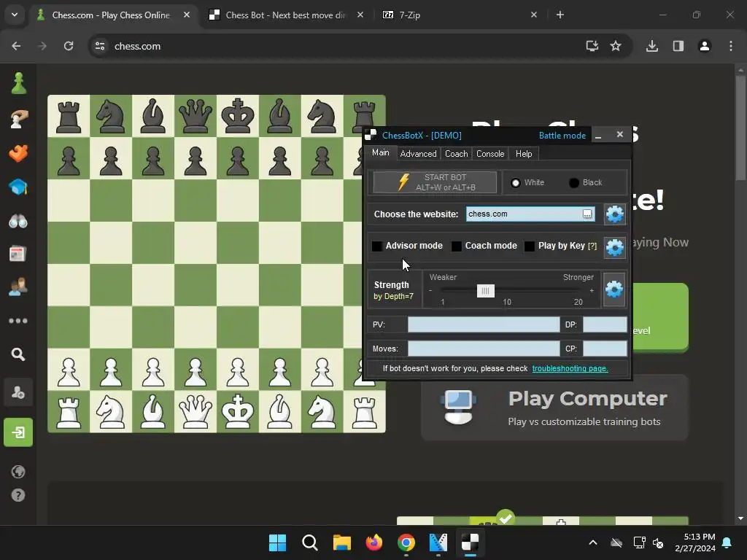The width and height of the screenshot is (747, 560).
Task: Open the Windows Start button
Action: [x=278, y=542]
